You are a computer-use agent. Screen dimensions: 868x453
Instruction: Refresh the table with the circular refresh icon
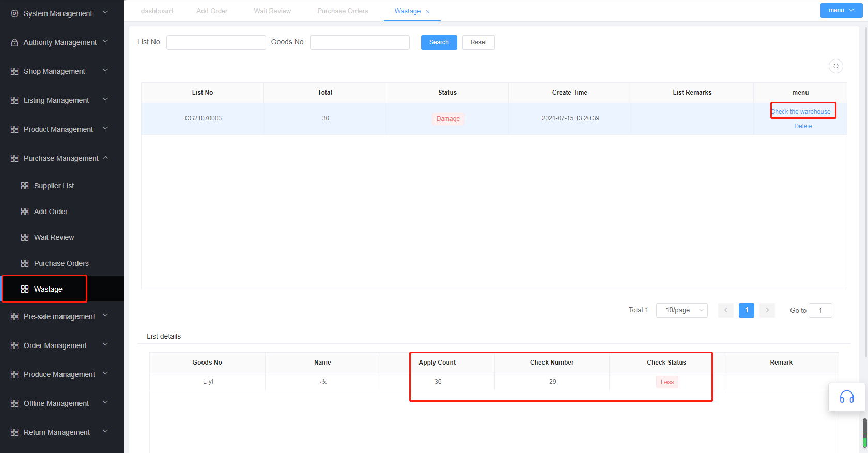click(x=836, y=66)
